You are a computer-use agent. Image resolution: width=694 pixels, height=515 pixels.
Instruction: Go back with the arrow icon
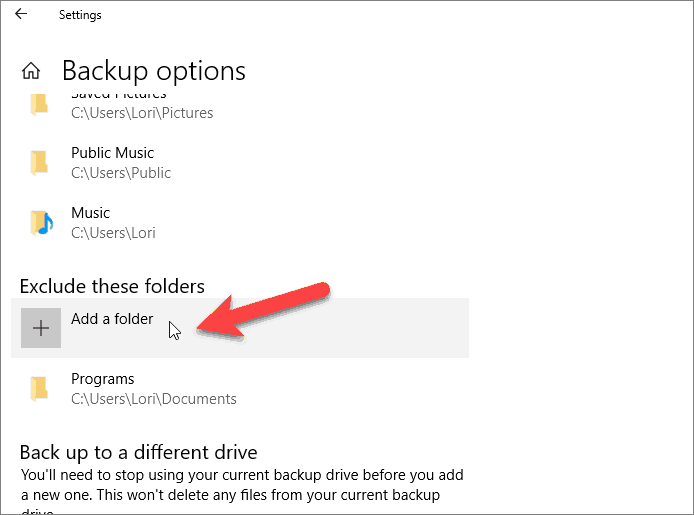[x=21, y=14]
